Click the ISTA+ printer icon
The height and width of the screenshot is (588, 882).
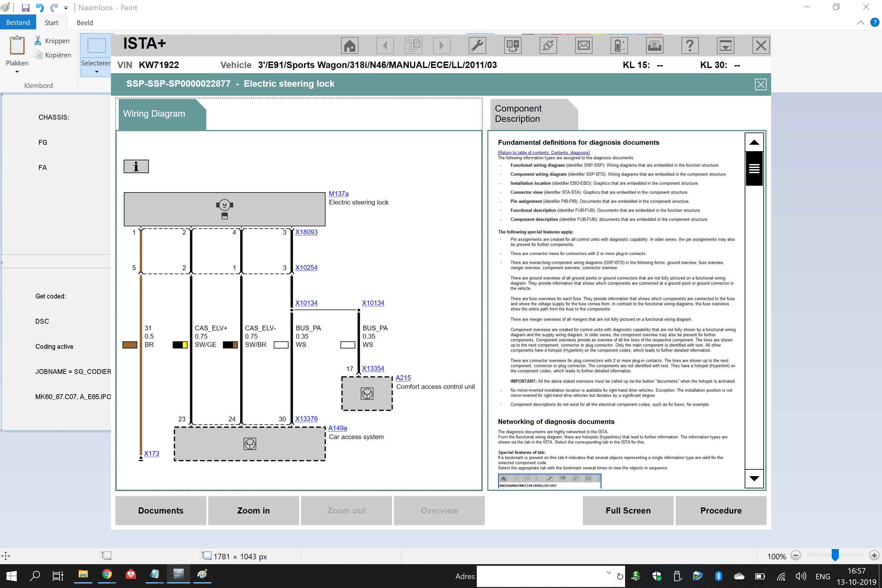[654, 46]
